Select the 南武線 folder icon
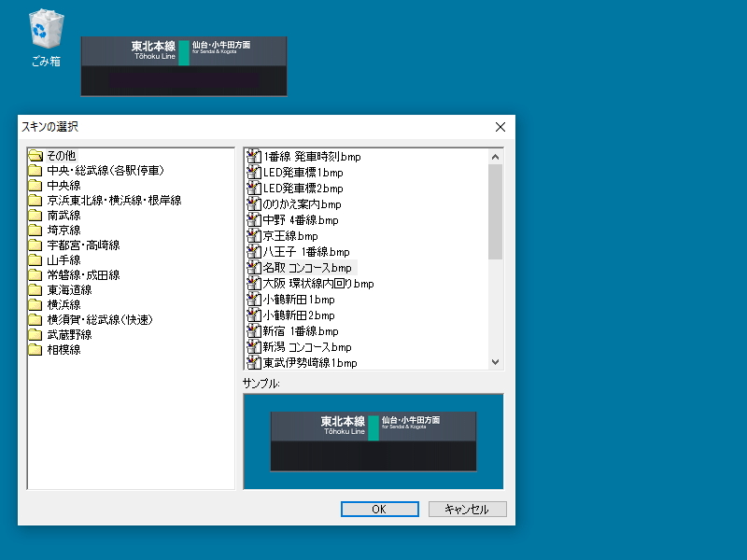Viewport: 747px width, 560px height. point(35,216)
